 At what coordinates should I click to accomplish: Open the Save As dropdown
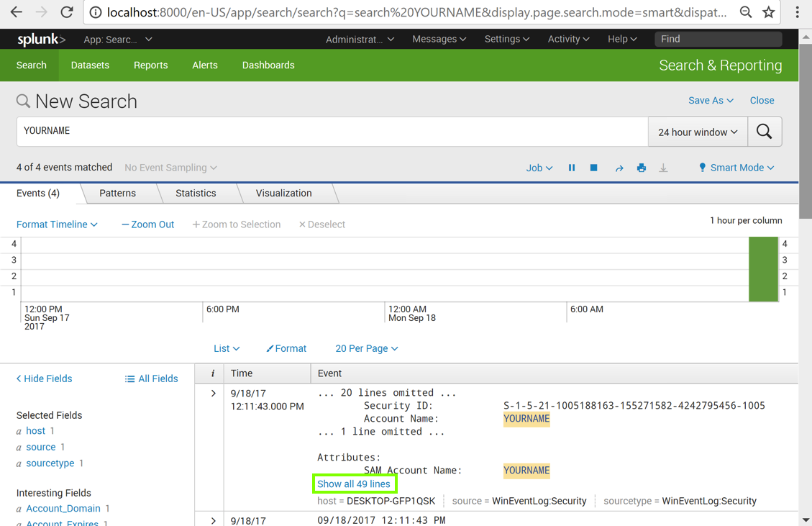[711, 101]
